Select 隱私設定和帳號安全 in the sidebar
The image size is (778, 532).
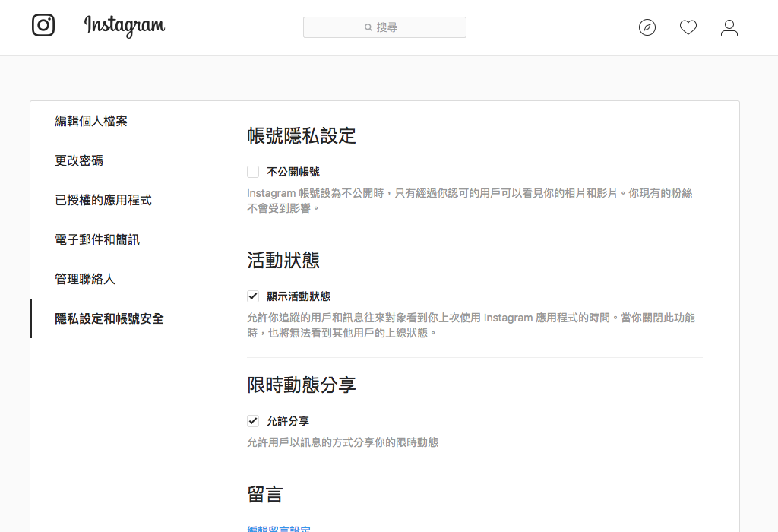pos(109,318)
